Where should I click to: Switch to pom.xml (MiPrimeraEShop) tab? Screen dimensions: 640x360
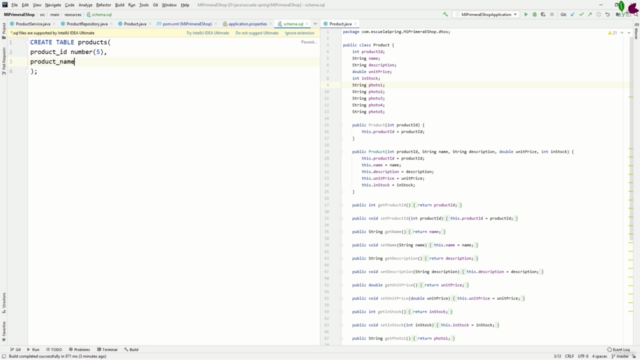click(184, 24)
